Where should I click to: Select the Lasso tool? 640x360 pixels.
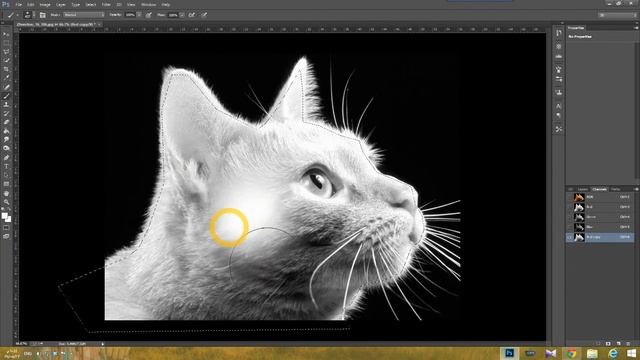point(6,52)
